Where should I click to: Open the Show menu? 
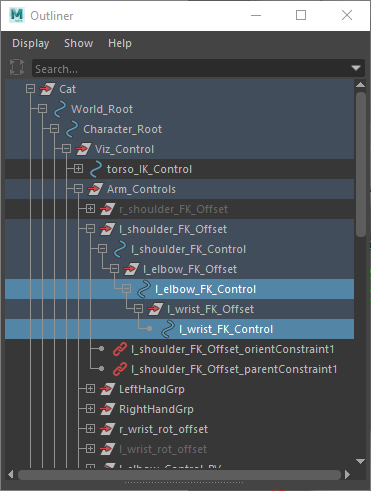coord(79,43)
